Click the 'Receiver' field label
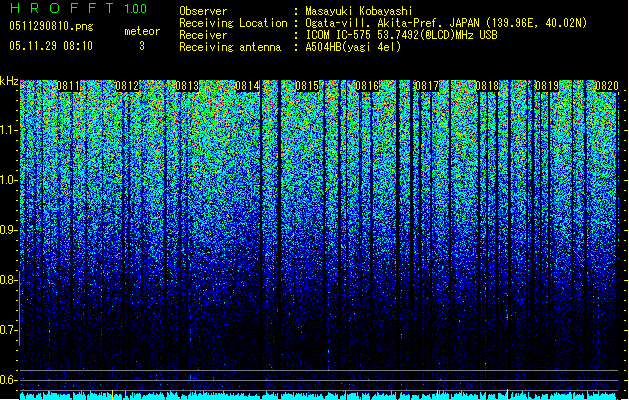Image resolution: width=629 pixels, height=400 pixels. click(203, 35)
